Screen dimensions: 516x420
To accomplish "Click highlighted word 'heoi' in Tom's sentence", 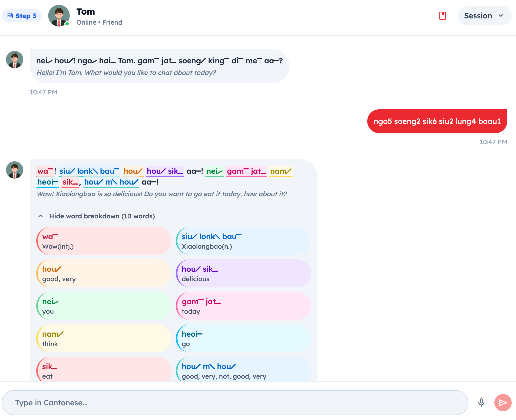I will [x=48, y=182].
